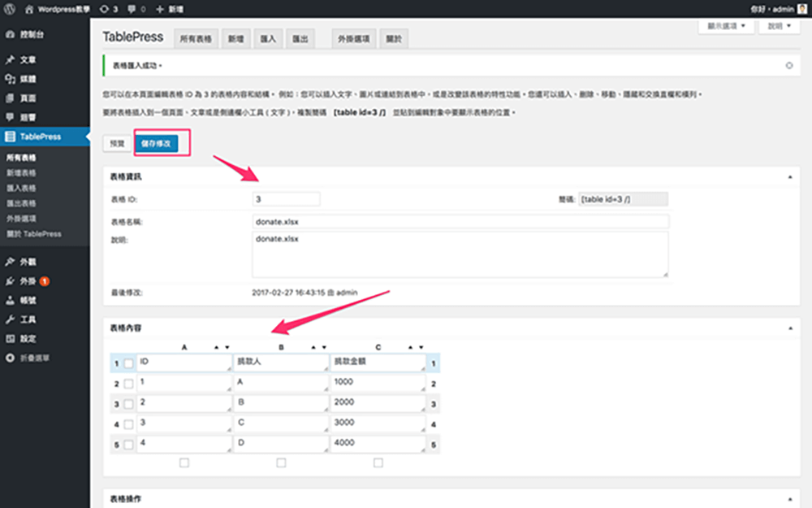Click the 摺疊選單 collapse menu icon
Screen dimensions: 812x508
coord(10,358)
